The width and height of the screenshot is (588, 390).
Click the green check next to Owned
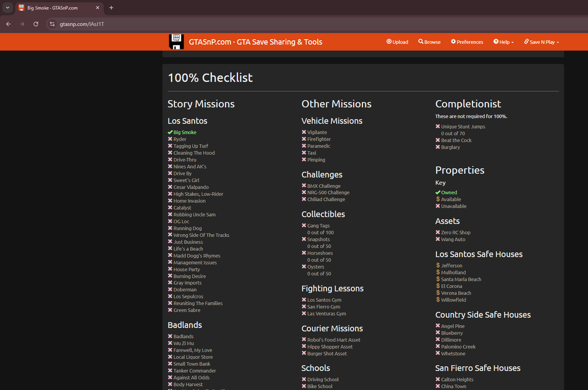pos(438,192)
